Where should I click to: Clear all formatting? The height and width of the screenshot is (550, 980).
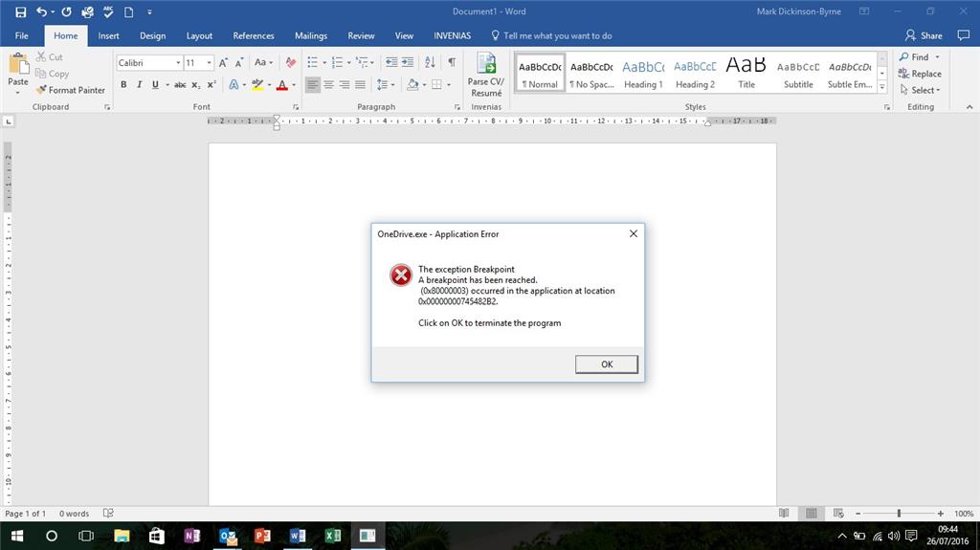click(291, 62)
